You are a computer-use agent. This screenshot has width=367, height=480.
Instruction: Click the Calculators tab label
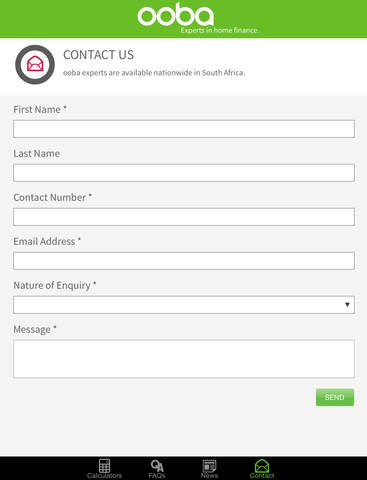(104, 476)
